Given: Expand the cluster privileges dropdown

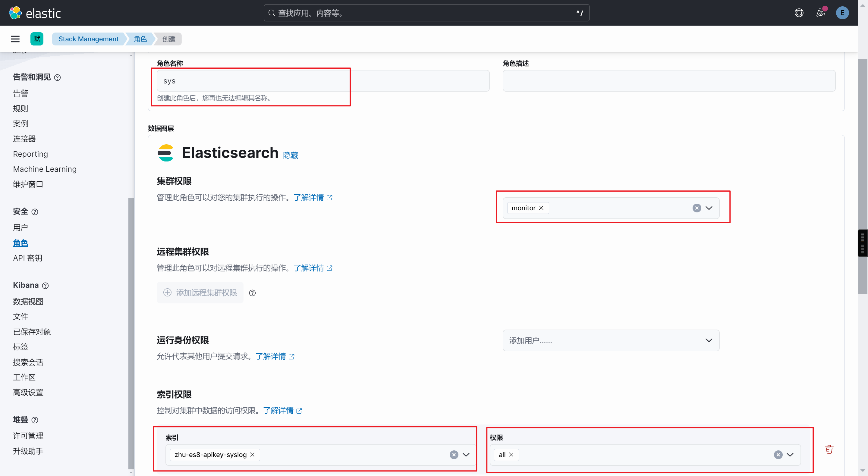Looking at the screenshot, I should 709,208.
